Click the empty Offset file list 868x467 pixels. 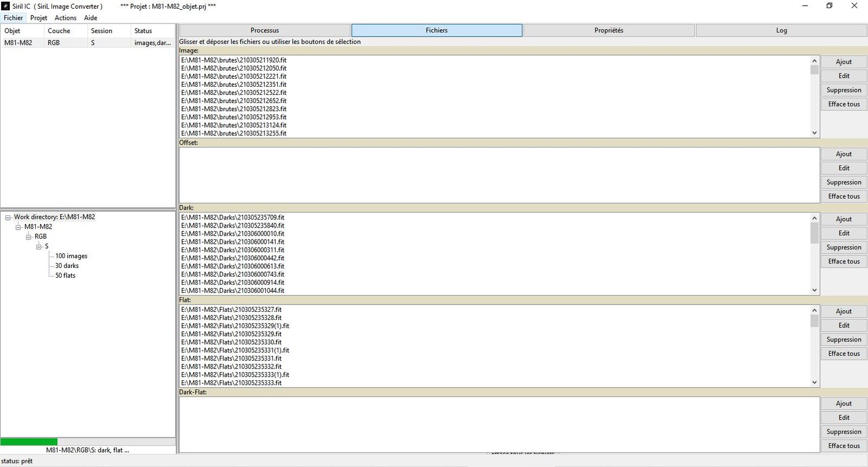pos(499,175)
